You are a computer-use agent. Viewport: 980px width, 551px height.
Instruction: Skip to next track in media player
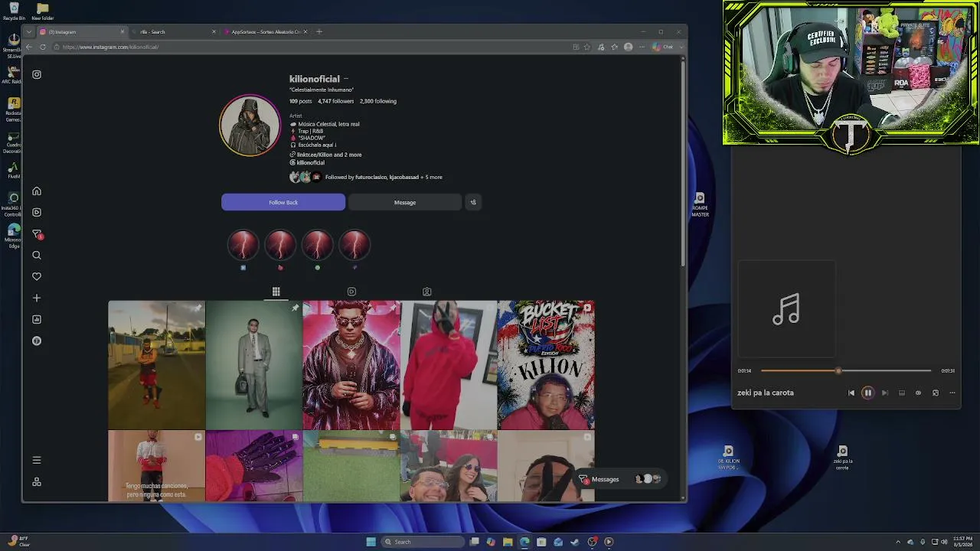pyautogui.click(x=885, y=393)
